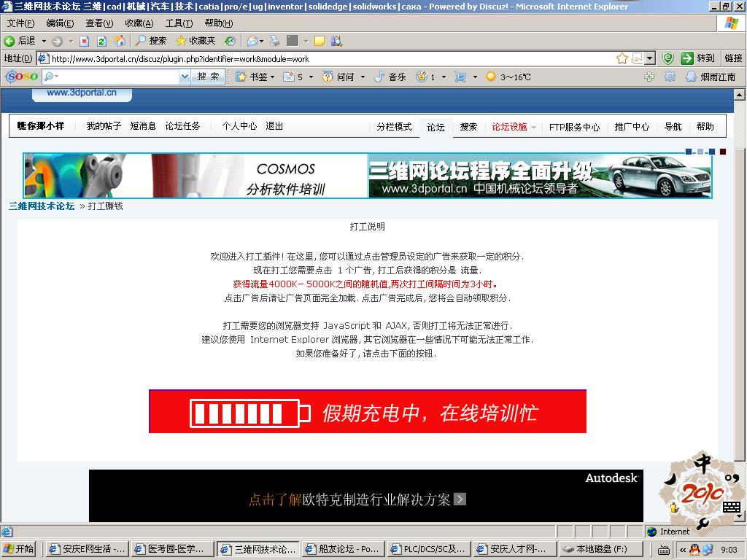
Task: Open the FTP服务中心 nav item
Action: click(574, 127)
